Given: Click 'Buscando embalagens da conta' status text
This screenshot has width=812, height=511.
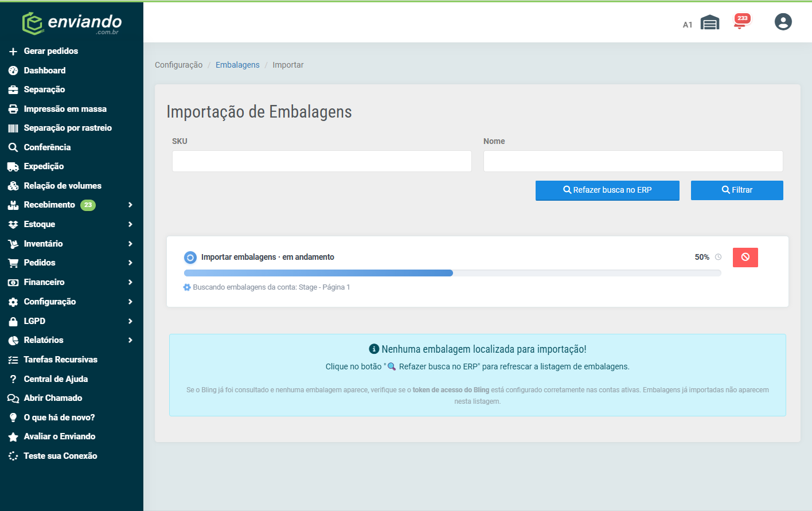Looking at the screenshot, I should (271, 287).
